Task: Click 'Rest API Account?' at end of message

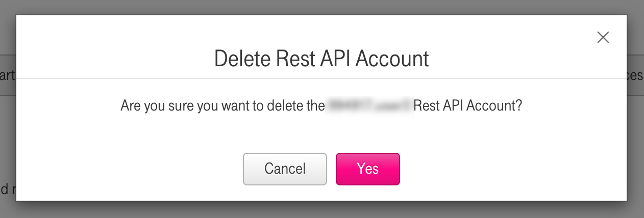Action: coord(467,106)
